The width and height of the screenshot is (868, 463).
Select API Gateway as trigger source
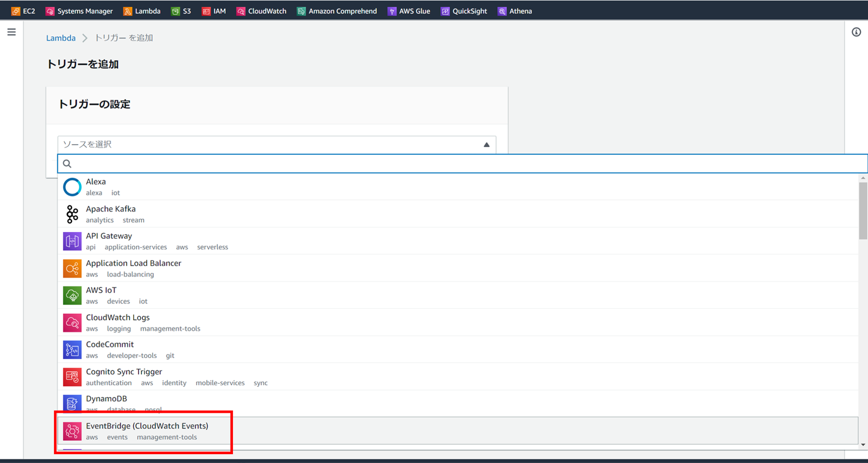458,241
